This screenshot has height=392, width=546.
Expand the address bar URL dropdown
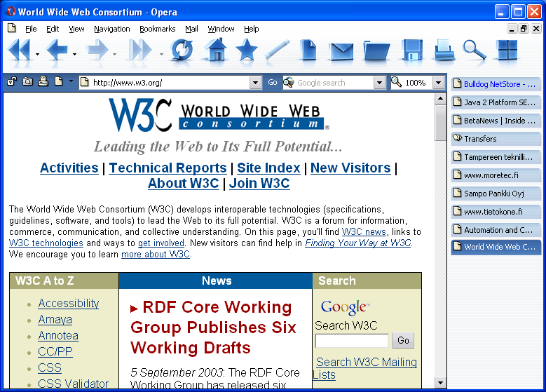point(256,83)
